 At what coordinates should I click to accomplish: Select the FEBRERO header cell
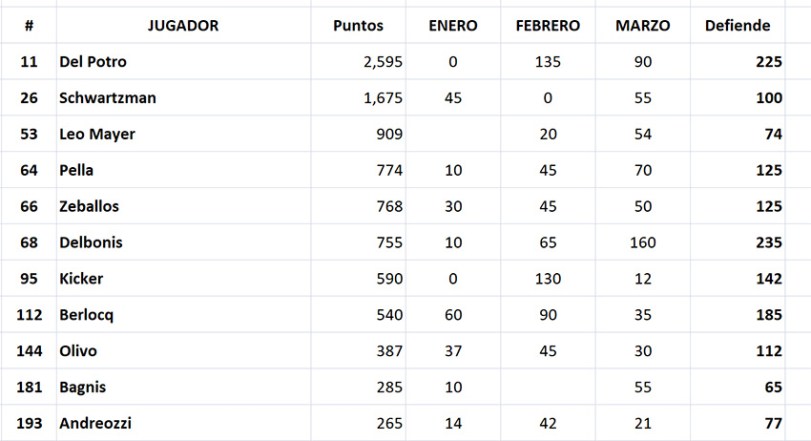point(547,26)
